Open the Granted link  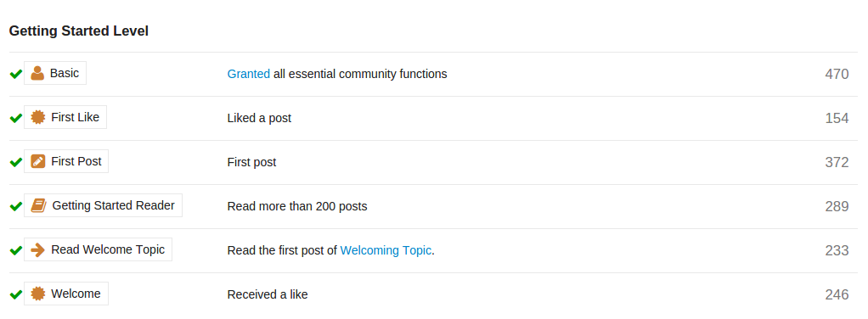(249, 74)
